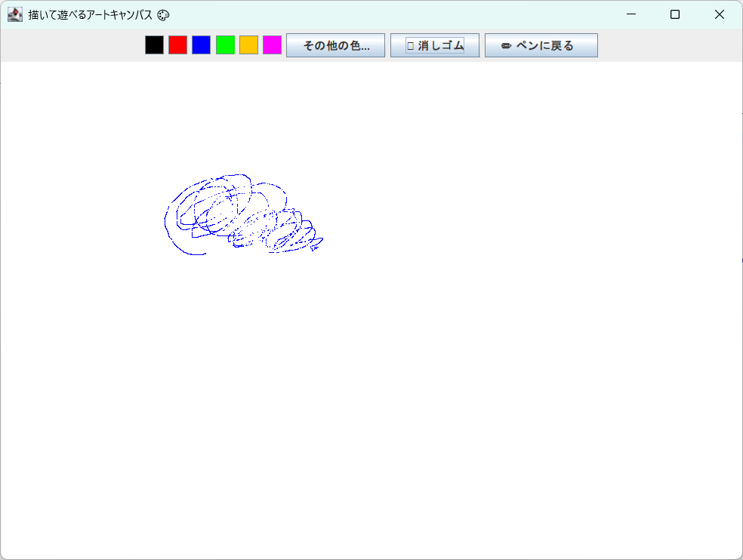This screenshot has height=560, width=743.
Task: Select the red color swatch
Action: [x=177, y=45]
